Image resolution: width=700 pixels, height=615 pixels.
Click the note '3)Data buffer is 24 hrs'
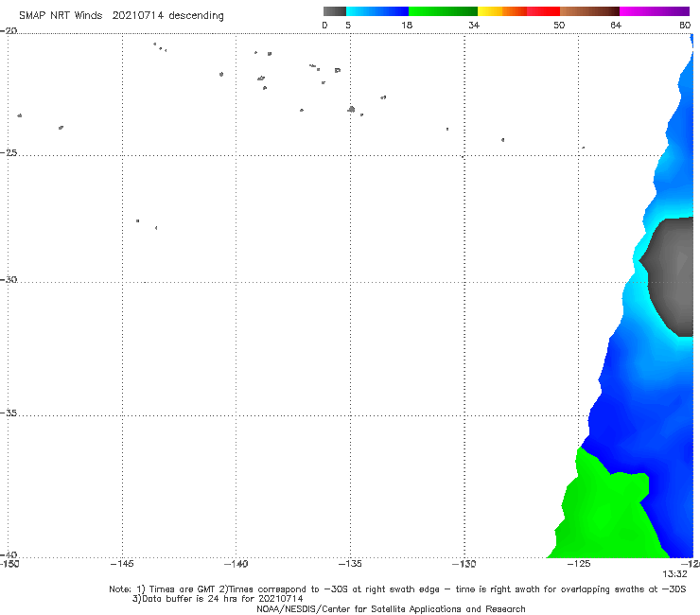pyautogui.click(x=218, y=599)
